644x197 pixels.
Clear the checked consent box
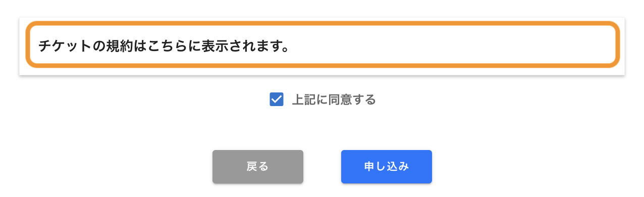pyautogui.click(x=276, y=100)
